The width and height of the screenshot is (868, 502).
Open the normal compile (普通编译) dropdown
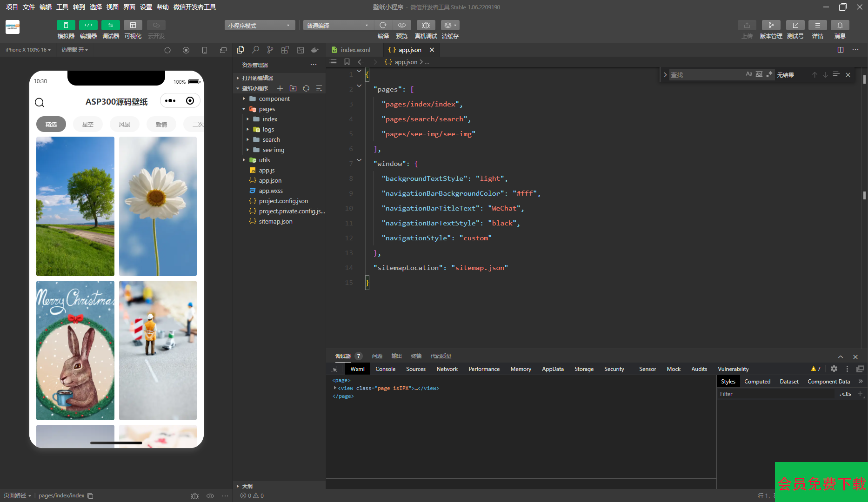click(x=338, y=26)
